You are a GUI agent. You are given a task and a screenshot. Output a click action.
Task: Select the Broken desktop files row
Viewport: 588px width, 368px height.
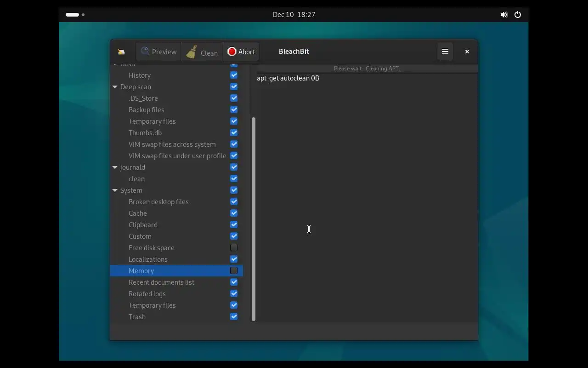click(176, 201)
